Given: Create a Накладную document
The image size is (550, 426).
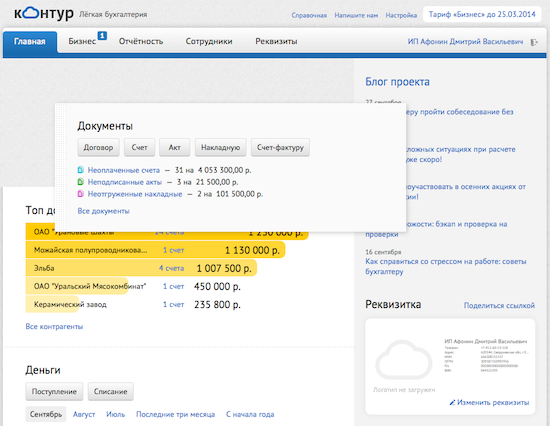Looking at the screenshot, I should 221,147.
